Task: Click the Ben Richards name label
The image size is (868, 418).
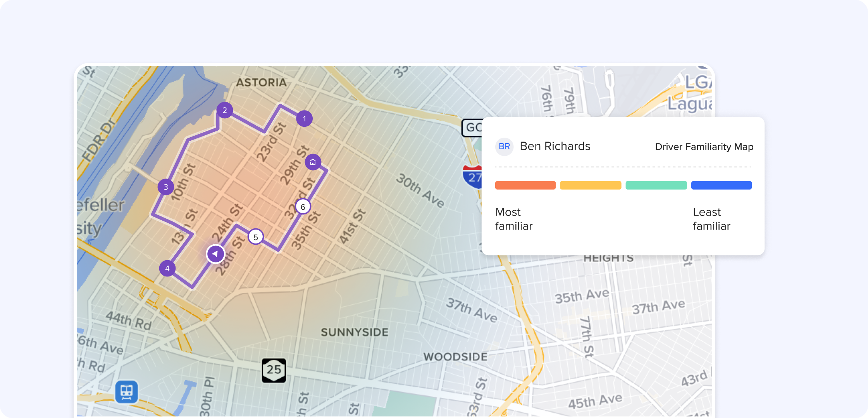Action: [555, 147]
